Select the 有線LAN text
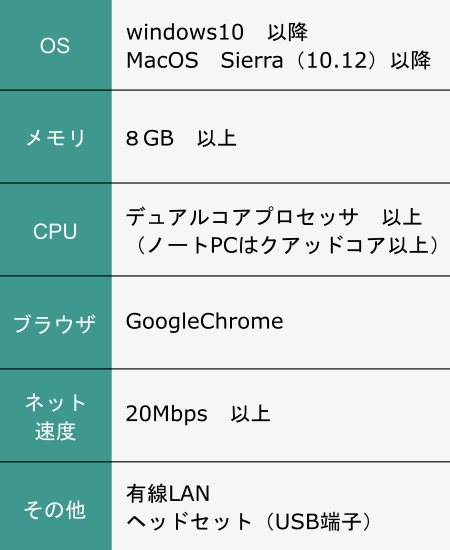Screen dimensions: 450x550 click(168, 494)
